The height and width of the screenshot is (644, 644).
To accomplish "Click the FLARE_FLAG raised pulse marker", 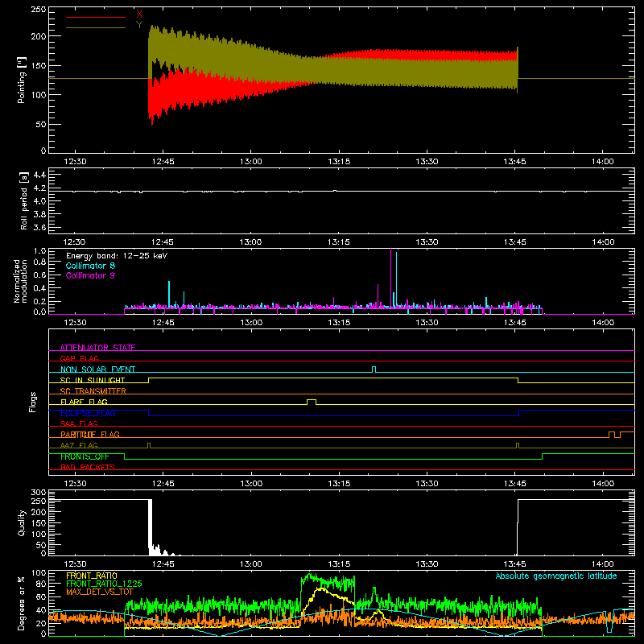I will (x=312, y=402).
